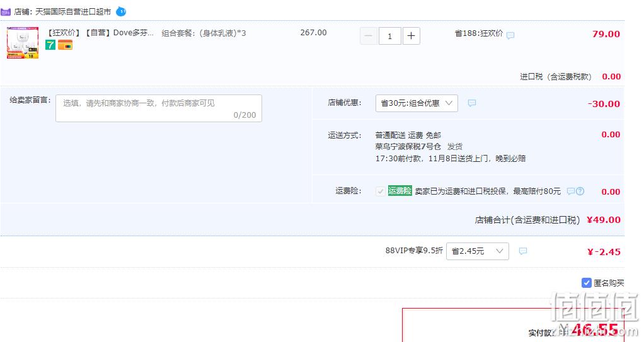644x342 pixels.
Task: Click the orange credit card badge
Action: tap(65, 45)
